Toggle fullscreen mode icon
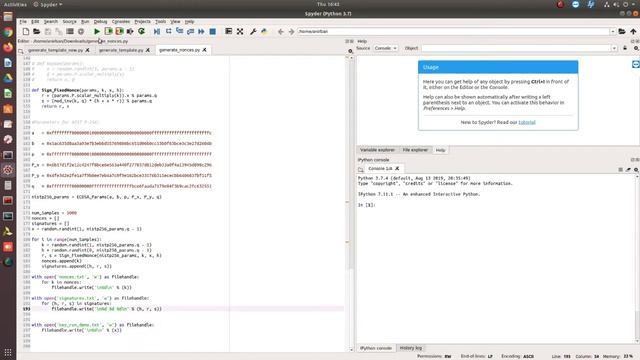 (x=240, y=31)
